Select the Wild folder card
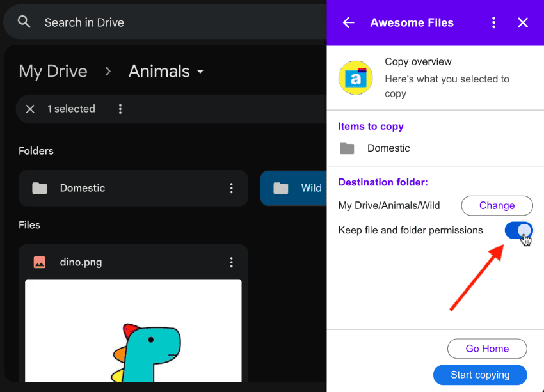The width and height of the screenshot is (544, 392). pyautogui.click(x=294, y=188)
